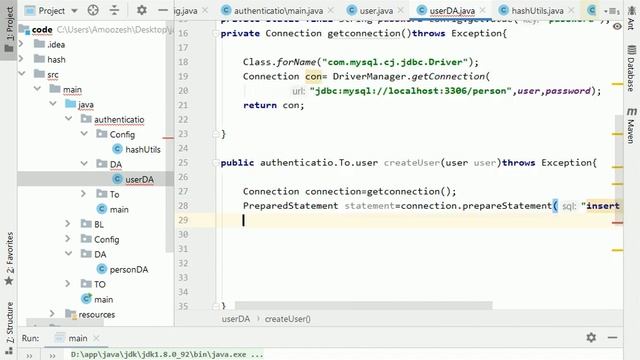
Task: Fold createUser method at line 25
Action: (x=216, y=162)
